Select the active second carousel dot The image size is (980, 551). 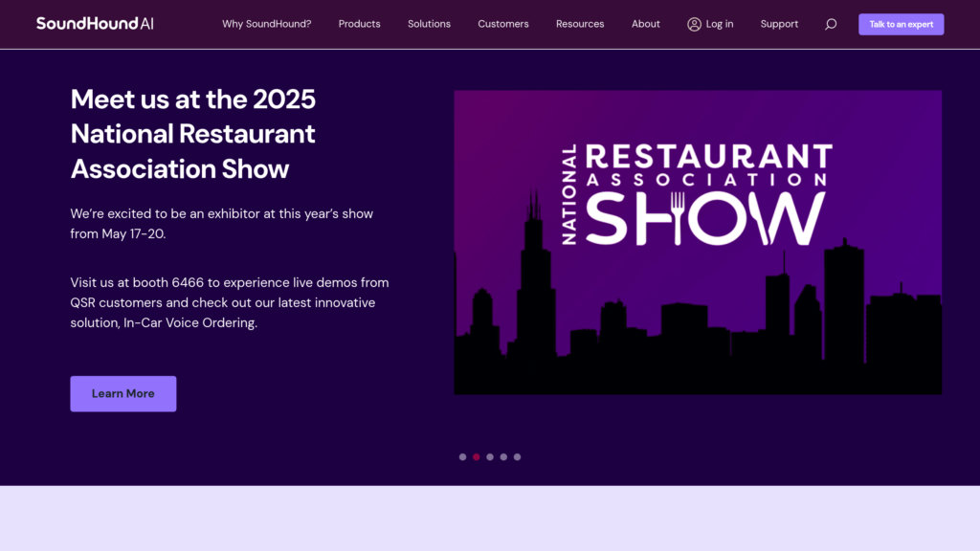[x=477, y=457]
